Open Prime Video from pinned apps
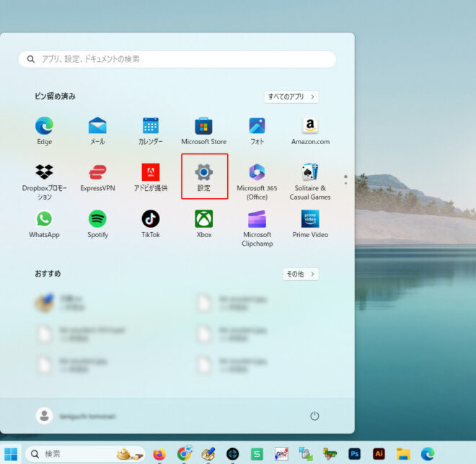This screenshot has height=464, width=476. (x=310, y=224)
